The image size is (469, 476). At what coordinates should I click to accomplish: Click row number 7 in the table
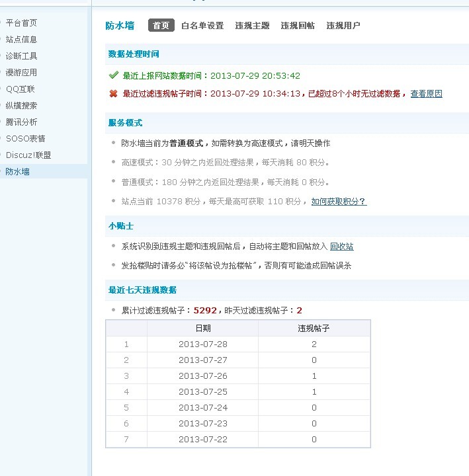(x=126, y=439)
